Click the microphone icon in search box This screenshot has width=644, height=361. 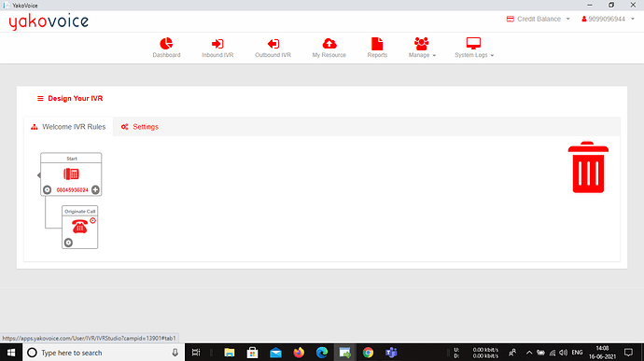(x=175, y=353)
